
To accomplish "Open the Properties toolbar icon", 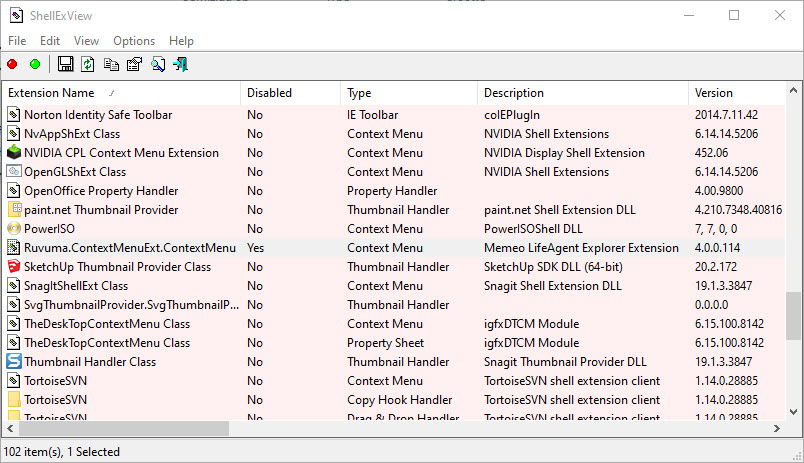I will pos(134,64).
